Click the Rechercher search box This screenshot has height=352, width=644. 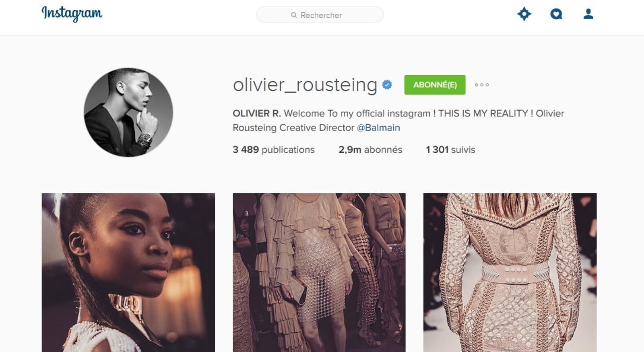pos(320,14)
